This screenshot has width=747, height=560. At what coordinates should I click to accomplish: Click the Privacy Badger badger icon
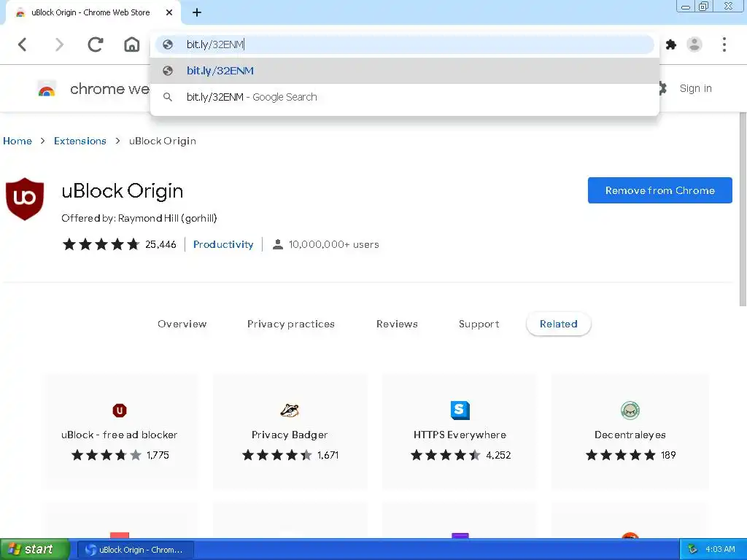pos(290,411)
